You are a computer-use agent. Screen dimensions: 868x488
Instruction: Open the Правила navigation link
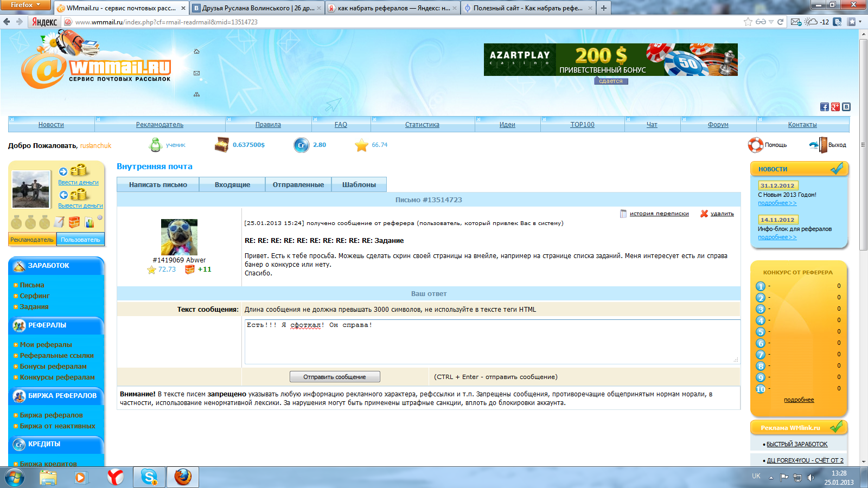pyautogui.click(x=268, y=125)
